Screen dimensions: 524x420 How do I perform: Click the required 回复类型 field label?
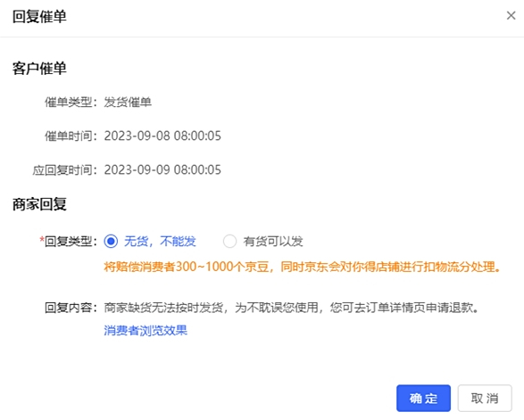pos(68,241)
